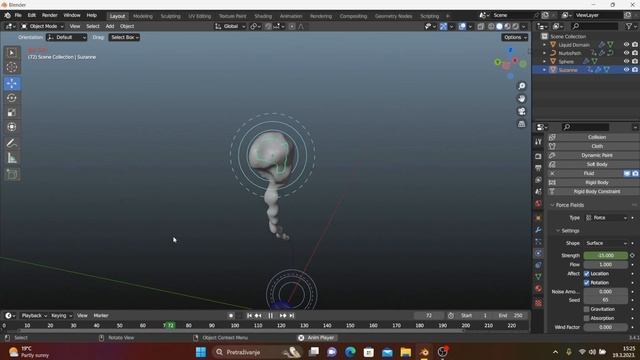Open the Physics properties tab

[x=538, y=253]
